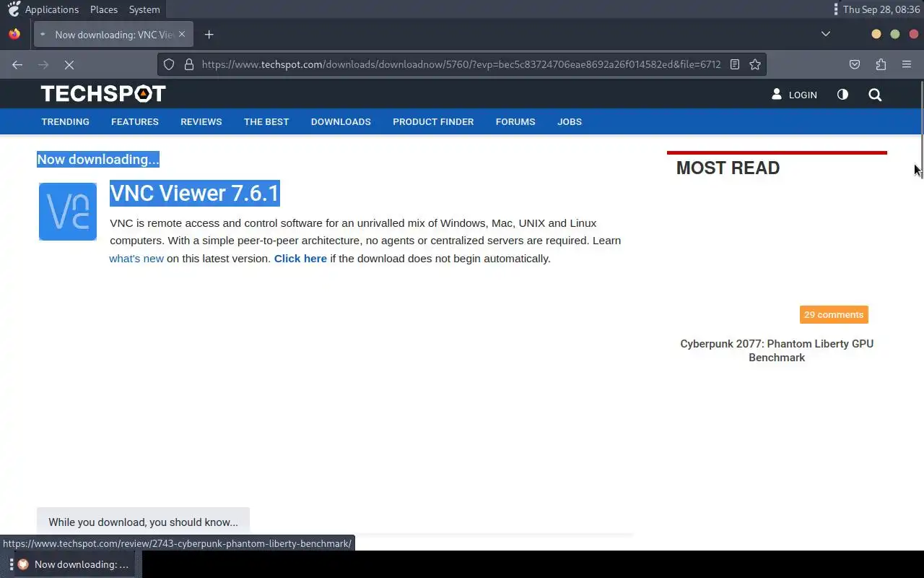Click the VNC Viewer app icon
924x578 pixels.
point(68,212)
